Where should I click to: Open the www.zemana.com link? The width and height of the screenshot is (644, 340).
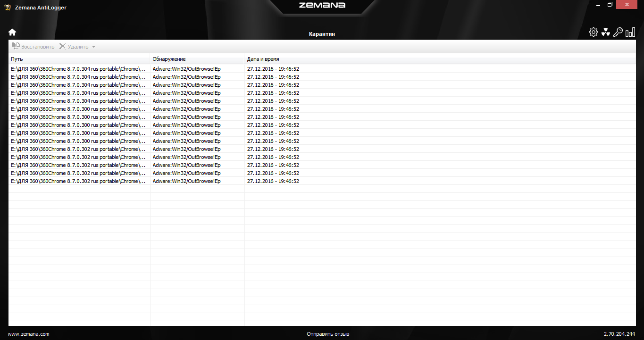click(29, 334)
